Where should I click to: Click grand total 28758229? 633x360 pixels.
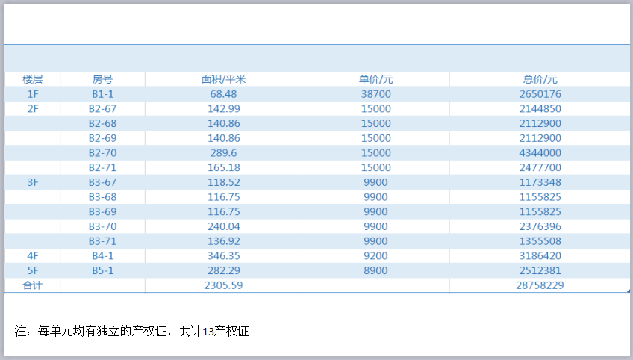[540, 285]
